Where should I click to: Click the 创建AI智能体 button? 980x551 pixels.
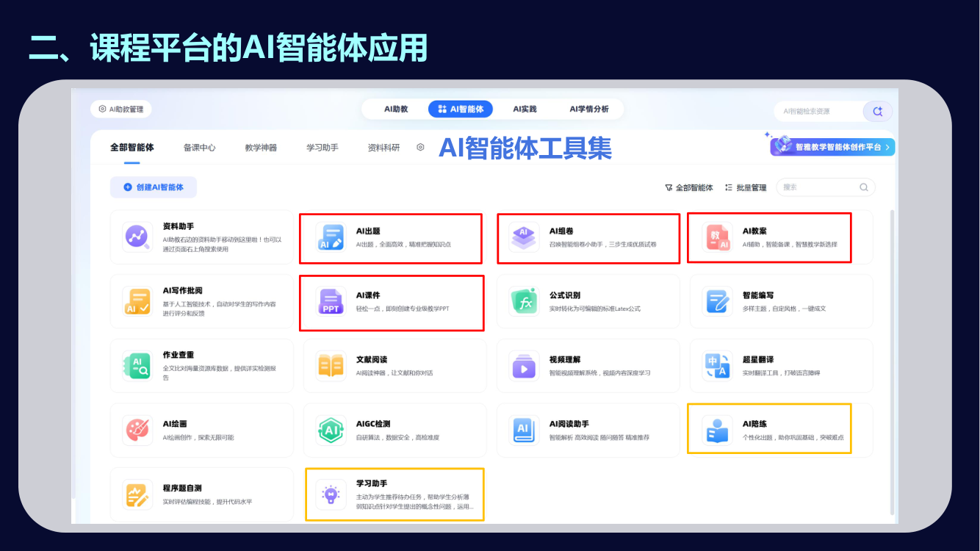pos(154,187)
